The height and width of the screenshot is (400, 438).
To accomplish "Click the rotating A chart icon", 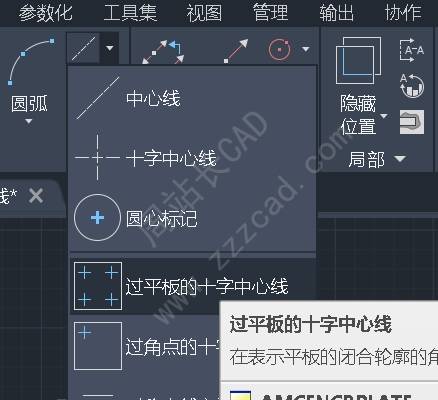I will (x=412, y=86).
